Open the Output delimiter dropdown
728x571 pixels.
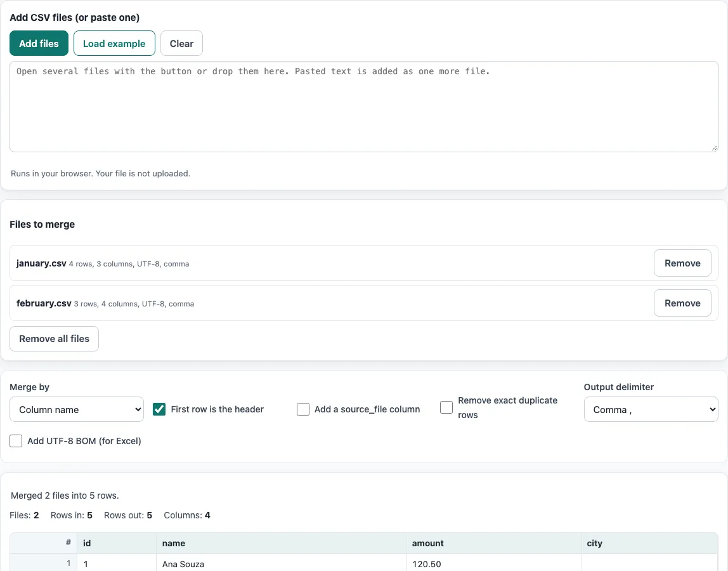click(x=651, y=409)
